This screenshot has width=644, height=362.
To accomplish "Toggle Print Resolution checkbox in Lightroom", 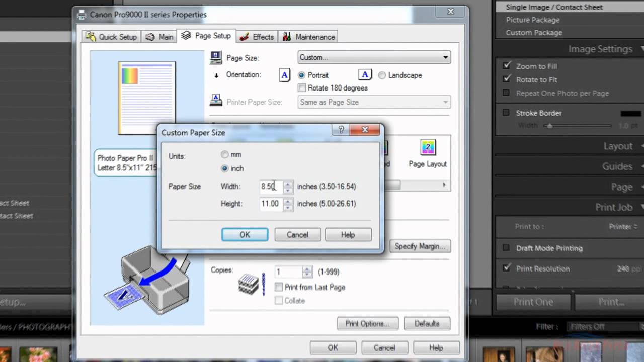I will point(507,268).
